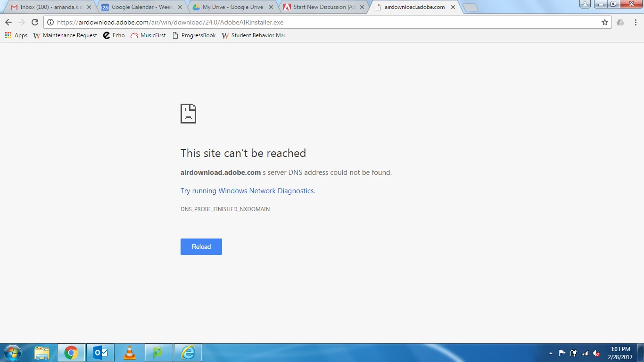Bookmark this page with the star icon

(x=605, y=22)
